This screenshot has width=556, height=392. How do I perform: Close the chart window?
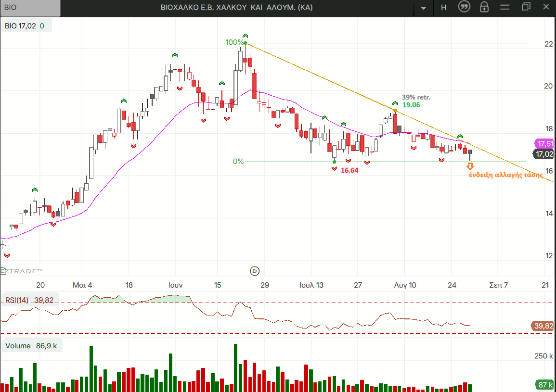(x=546, y=7)
